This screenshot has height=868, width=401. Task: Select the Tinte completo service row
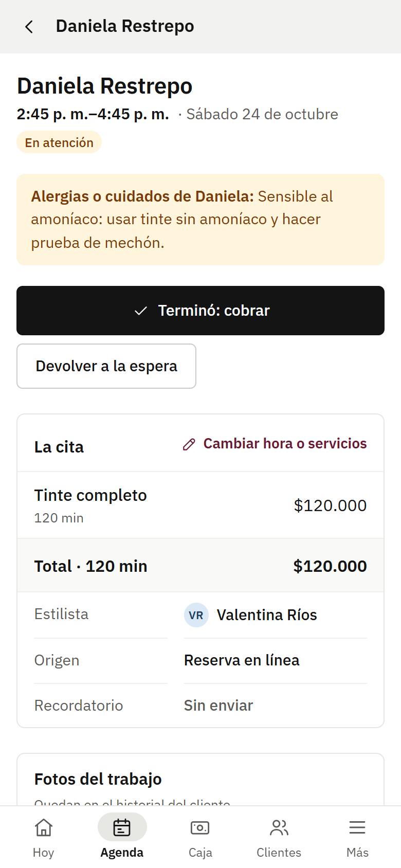[200, 505]
